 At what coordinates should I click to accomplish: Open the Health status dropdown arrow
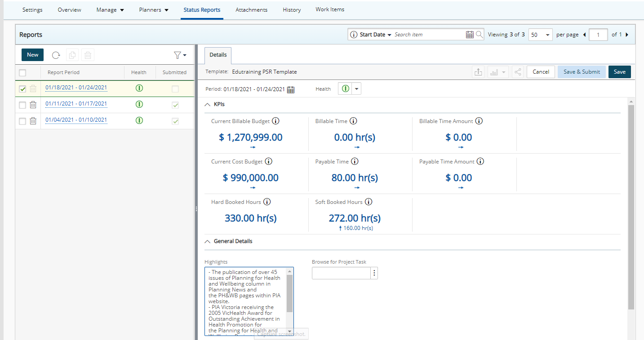[356, 89]
